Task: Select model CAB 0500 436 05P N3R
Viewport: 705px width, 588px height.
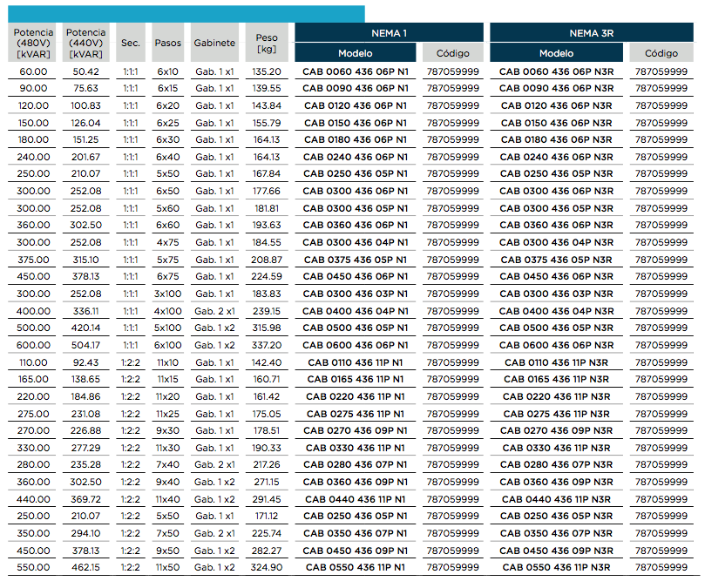Action: 556,328
